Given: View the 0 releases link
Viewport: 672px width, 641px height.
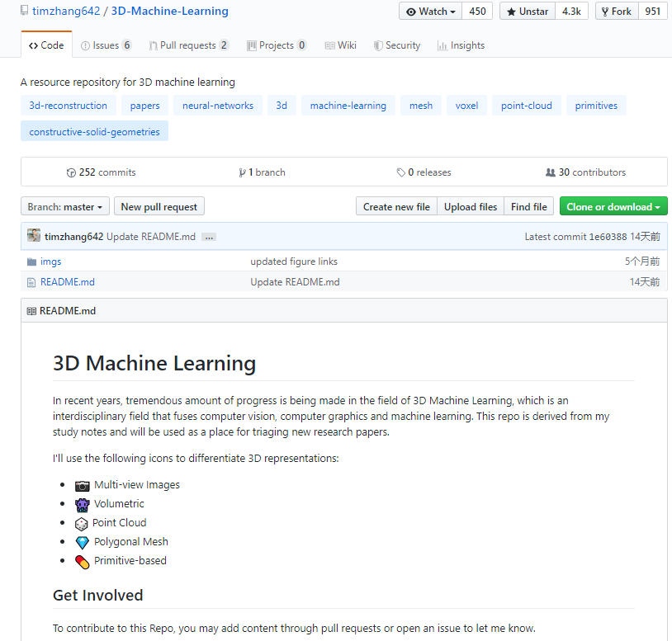Looking at the screenshot, I should pos(424,172).
